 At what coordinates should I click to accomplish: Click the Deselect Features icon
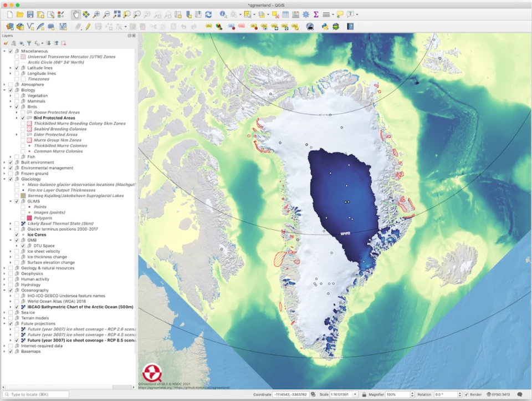tap(275, 14)
